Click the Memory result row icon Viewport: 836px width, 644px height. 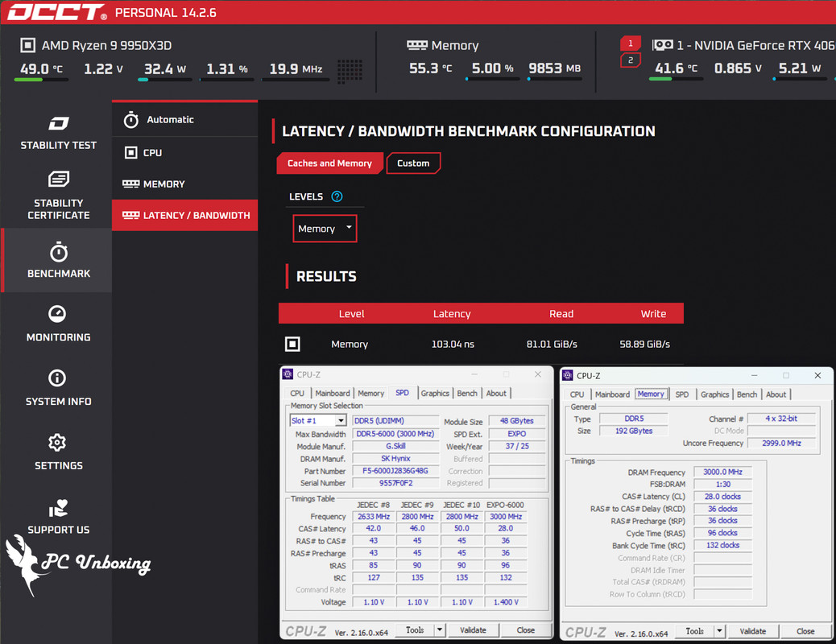pos(292,344)
